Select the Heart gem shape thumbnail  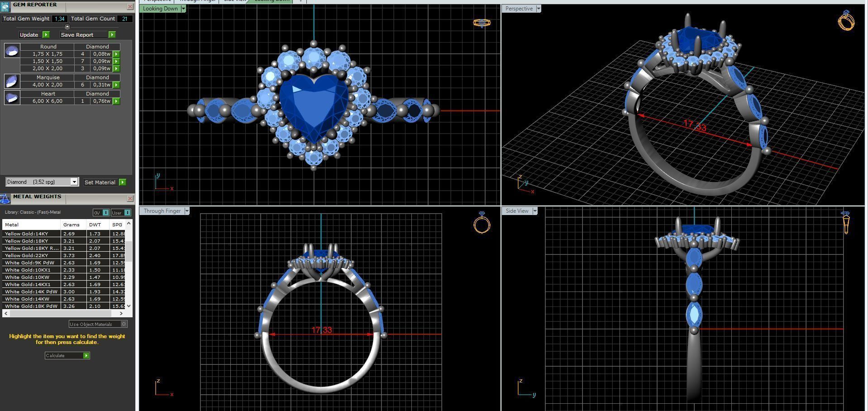point(12,97)
